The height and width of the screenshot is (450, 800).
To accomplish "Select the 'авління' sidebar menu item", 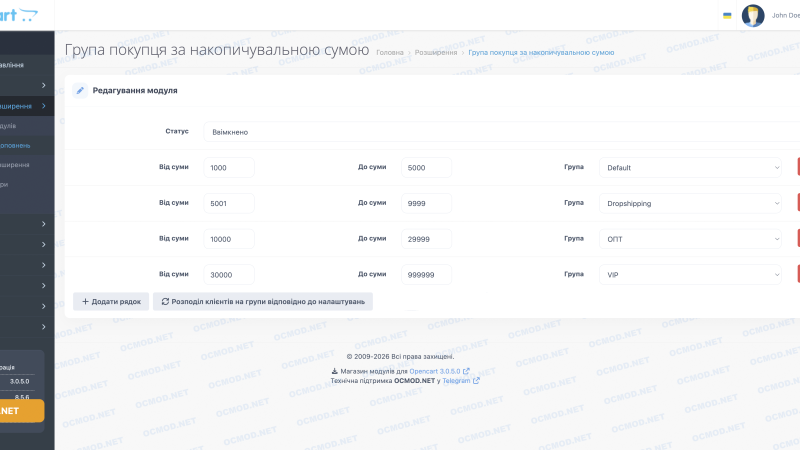I will click(12, 65).
